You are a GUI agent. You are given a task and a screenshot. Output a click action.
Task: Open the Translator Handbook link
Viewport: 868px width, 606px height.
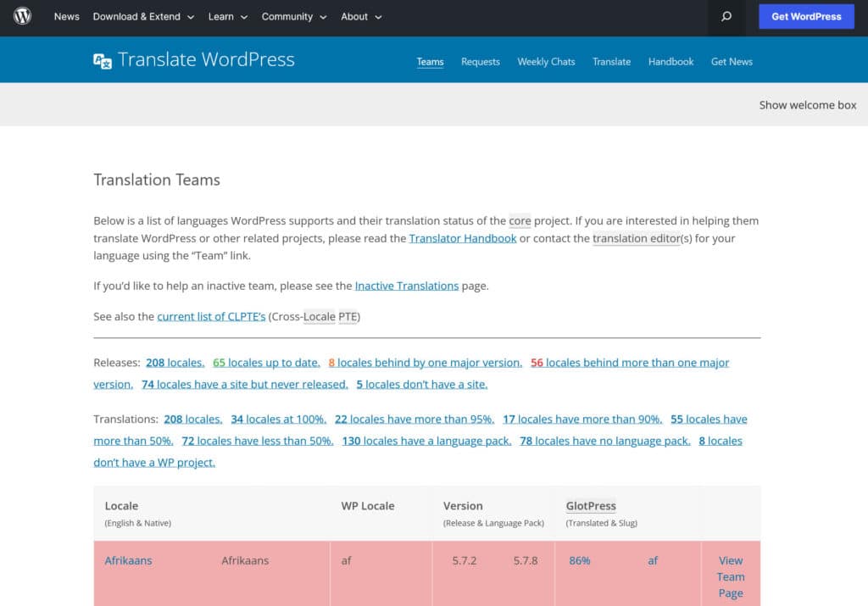463,238
